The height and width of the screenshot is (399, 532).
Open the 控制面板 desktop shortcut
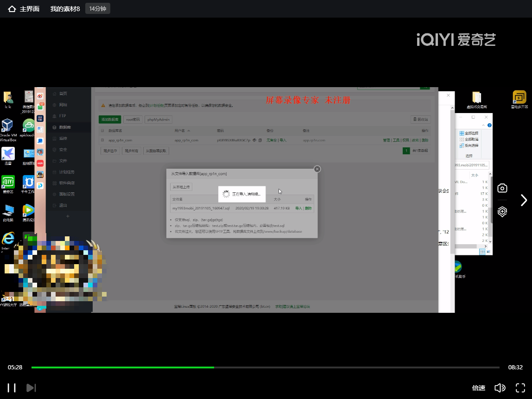[29, 156]
